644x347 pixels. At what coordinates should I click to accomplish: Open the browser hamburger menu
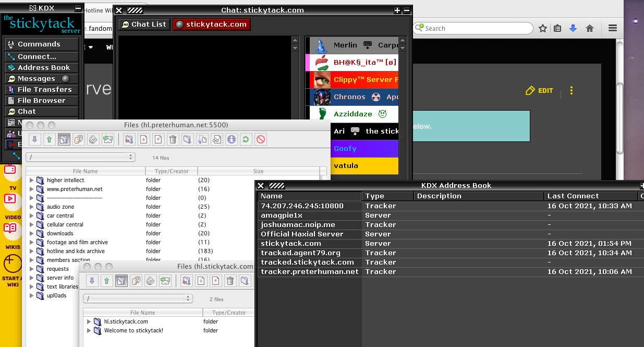point(613,28)
